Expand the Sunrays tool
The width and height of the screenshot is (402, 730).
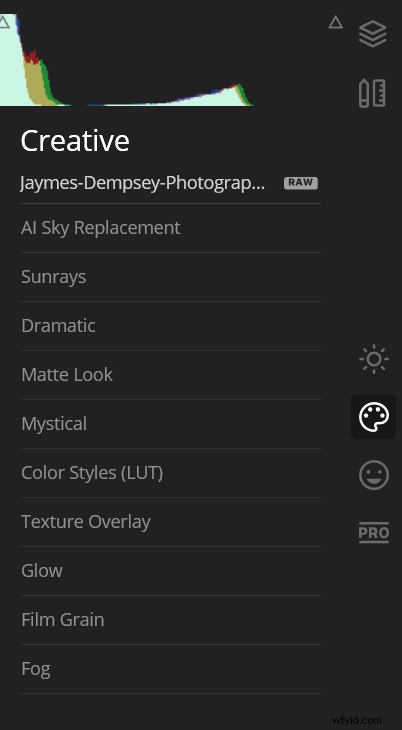170,277
